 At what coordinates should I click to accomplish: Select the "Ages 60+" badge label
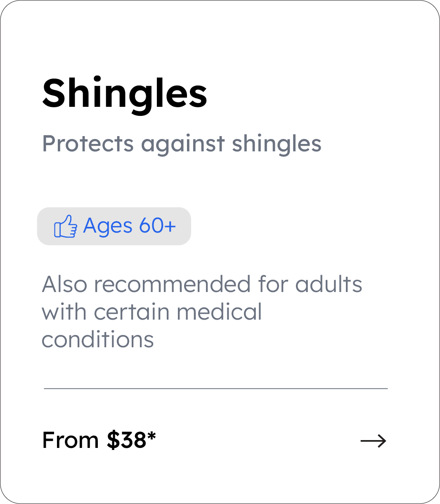click(130, 226)
